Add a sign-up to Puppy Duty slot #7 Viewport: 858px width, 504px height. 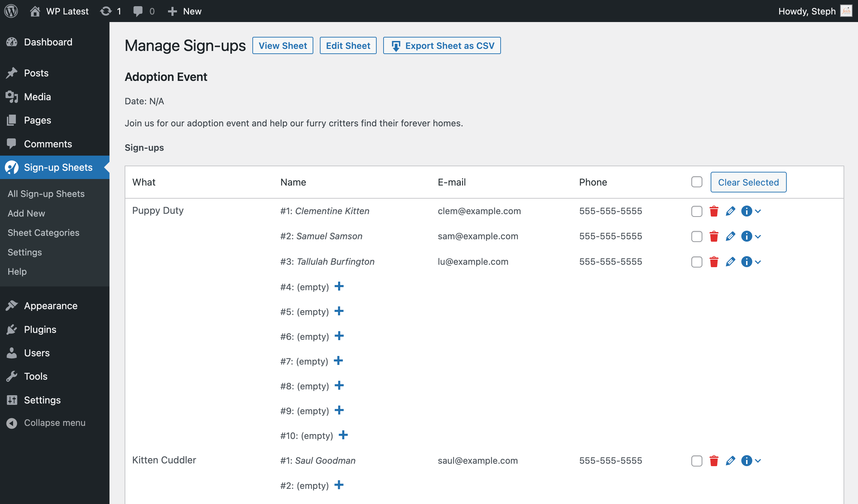(338, 360)
